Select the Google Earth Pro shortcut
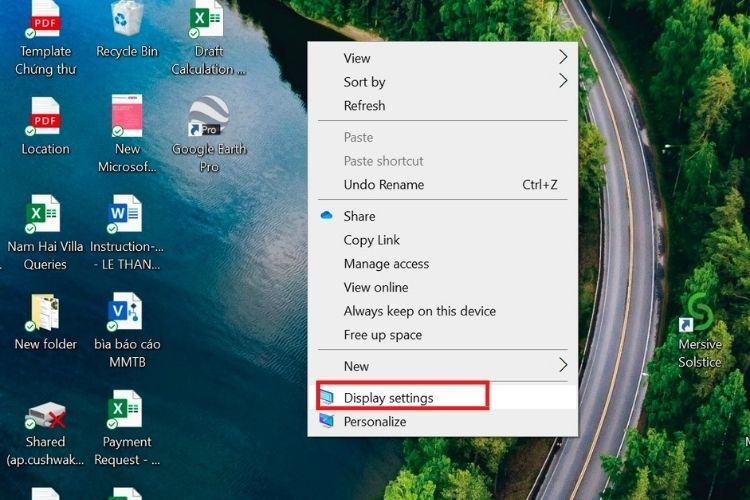The width and height of the screenshot is (750, 500). click(209, 116)
